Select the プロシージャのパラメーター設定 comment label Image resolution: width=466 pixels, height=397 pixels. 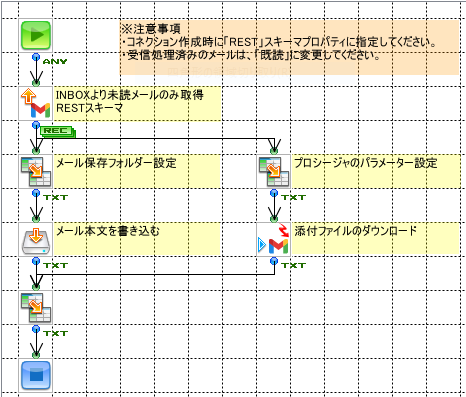click(376, 171)
